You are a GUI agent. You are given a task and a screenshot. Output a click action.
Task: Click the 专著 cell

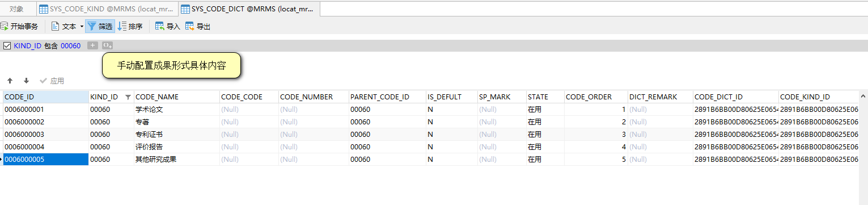point(176,122)
